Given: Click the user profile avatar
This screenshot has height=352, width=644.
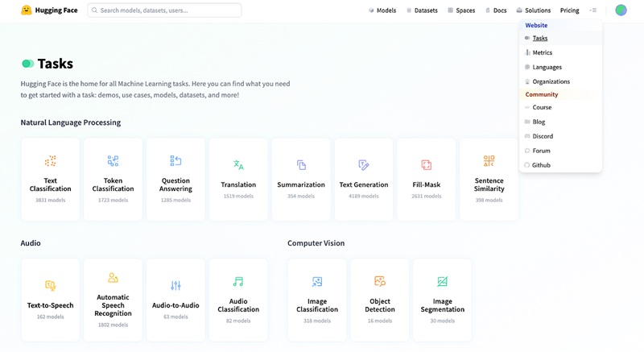Looking at the screenshot, I should [621, 10].
